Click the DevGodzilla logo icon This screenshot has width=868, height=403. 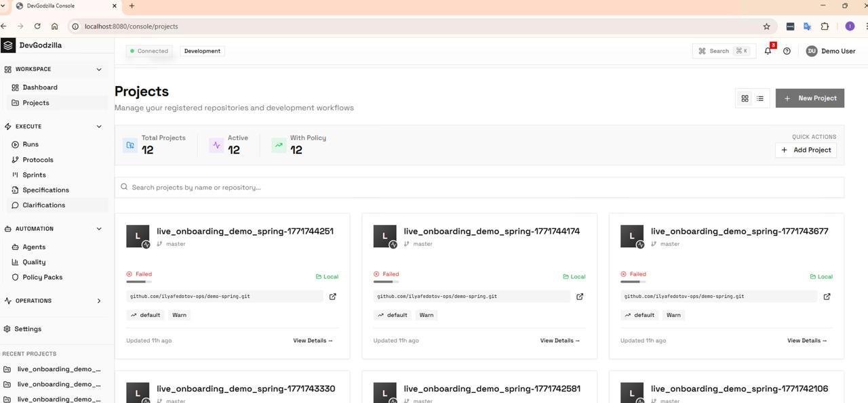tap(8, 45)
